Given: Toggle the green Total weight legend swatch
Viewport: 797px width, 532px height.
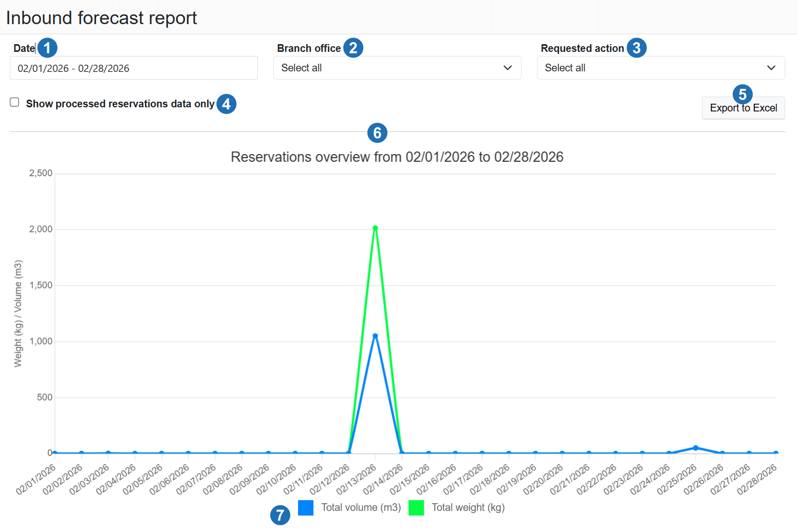Looking at the screenshot, I should click(x=416, y=508).
